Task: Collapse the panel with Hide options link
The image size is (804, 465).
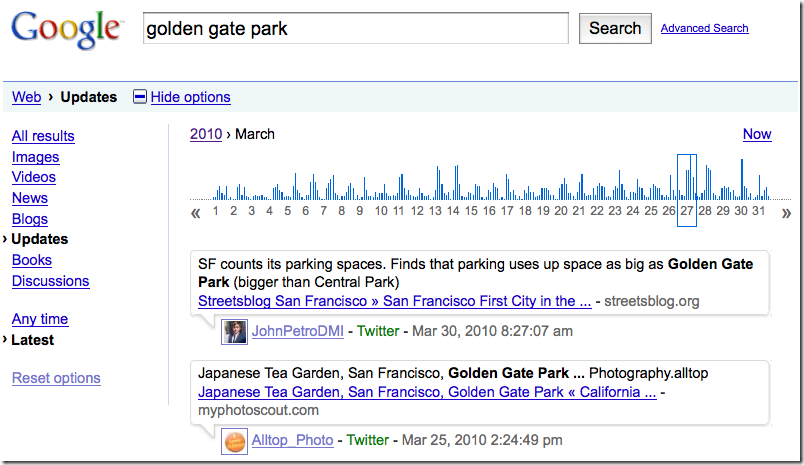Action: pos(191,97)
